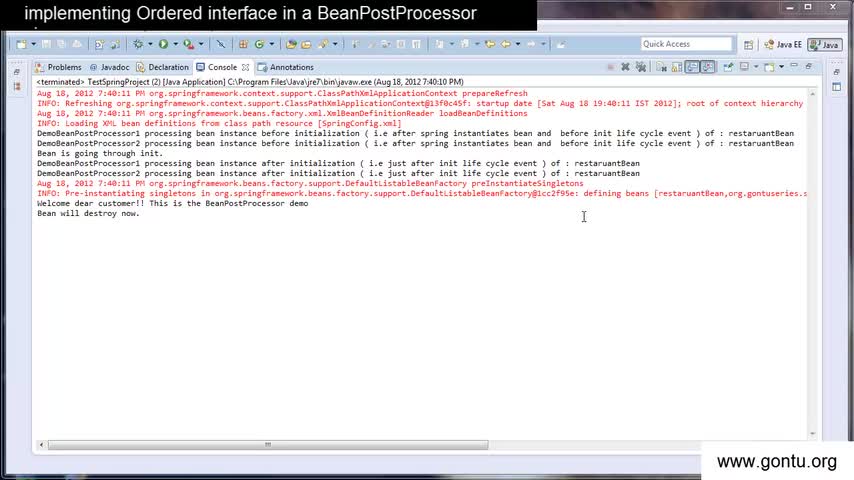This screenshot has height=480, width=854.
Task: Open the New Java Class dropdown arrow
Action: [x=271, y=44]
